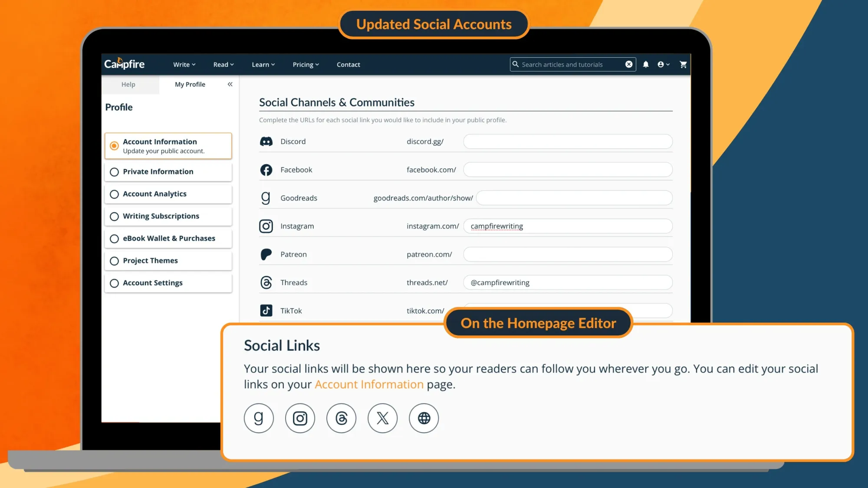Select the Account Analytics option
The width and height of the screenshot is (868, 488).
(x=168, y=194)
